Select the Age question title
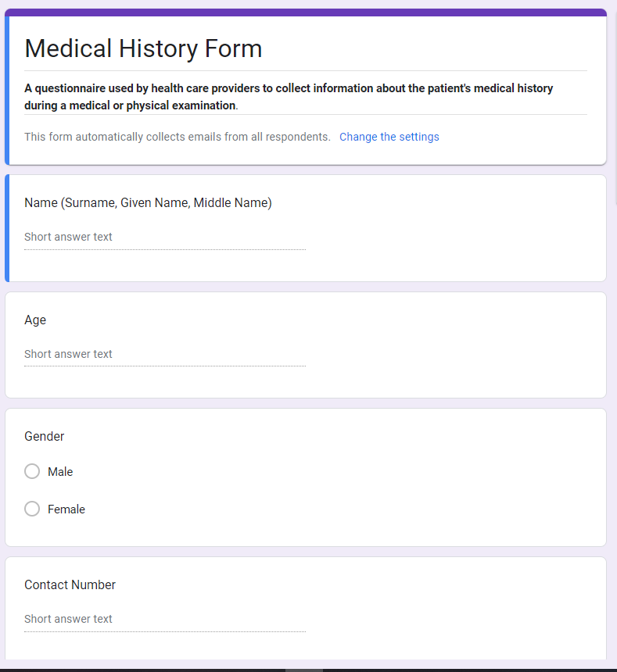 click(x=35, y=320)
